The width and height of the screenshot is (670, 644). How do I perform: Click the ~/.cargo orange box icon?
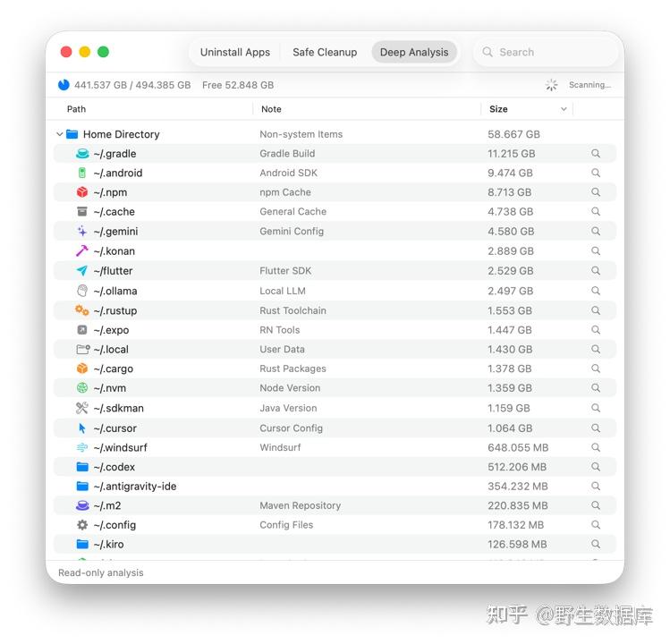[82, 368]
